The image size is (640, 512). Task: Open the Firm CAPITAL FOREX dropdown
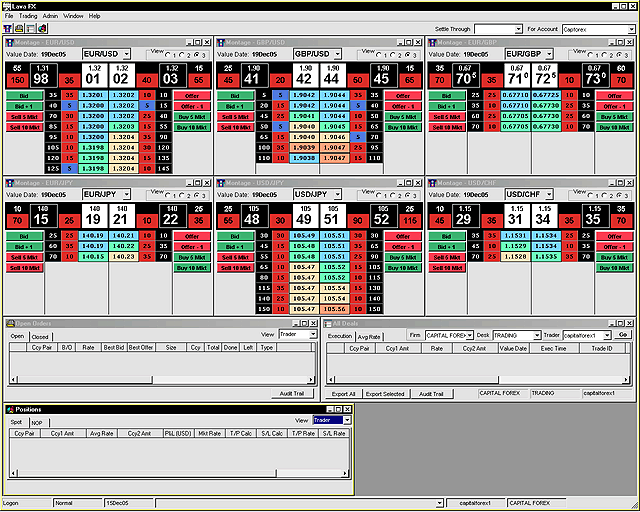coord(470,335)
